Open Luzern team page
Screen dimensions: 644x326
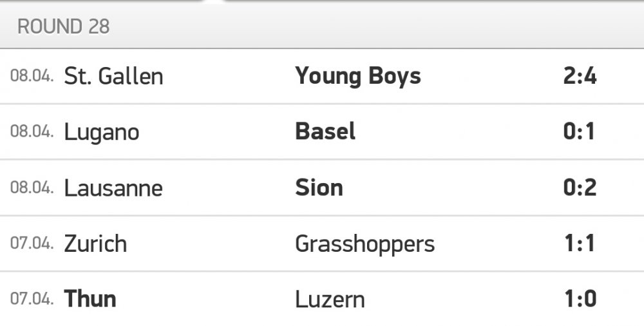click(330, 300)
